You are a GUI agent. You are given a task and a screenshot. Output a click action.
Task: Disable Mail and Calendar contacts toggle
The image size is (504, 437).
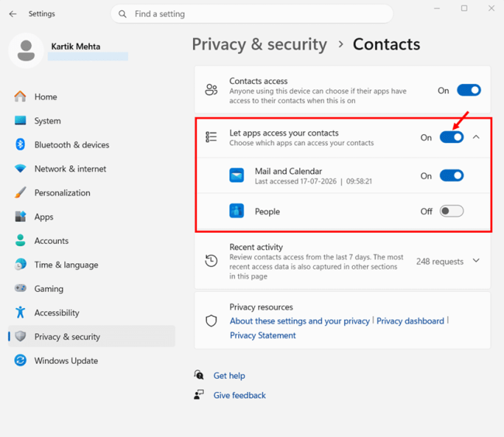tap(451, 175)
